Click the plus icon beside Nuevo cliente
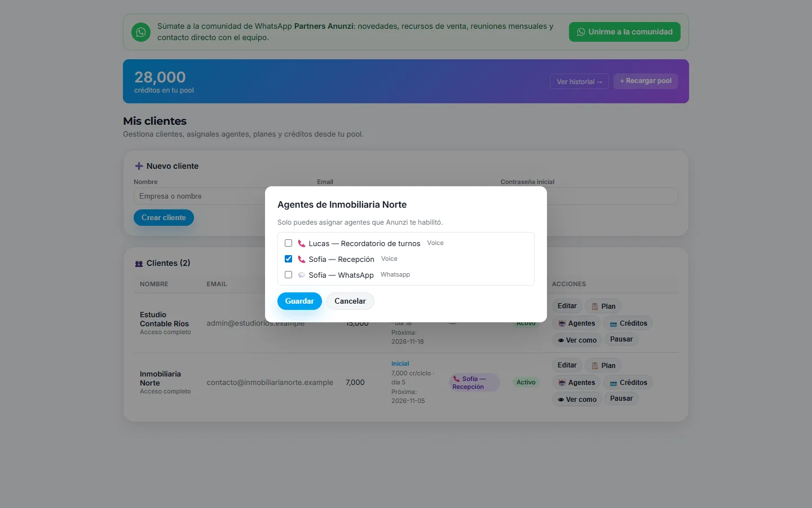Viewport: 812px width, 508px height. pos(139,166)
